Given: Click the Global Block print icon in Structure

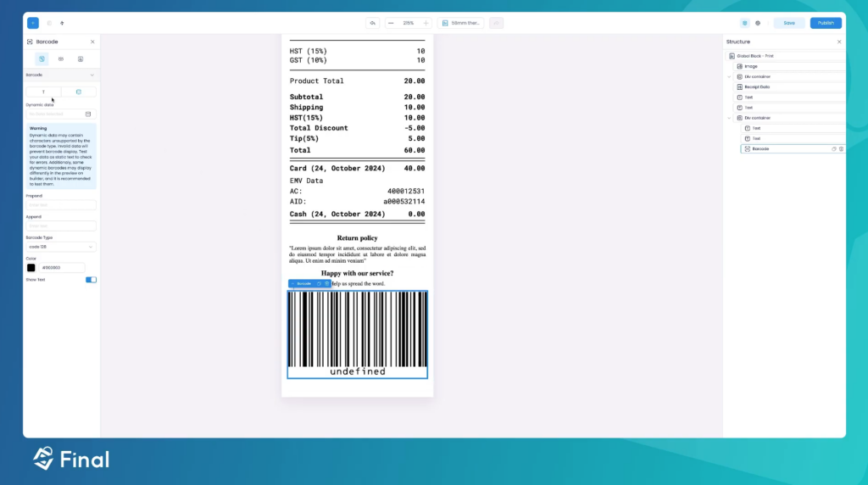Looking at the screenshot, I should (732, 56).
